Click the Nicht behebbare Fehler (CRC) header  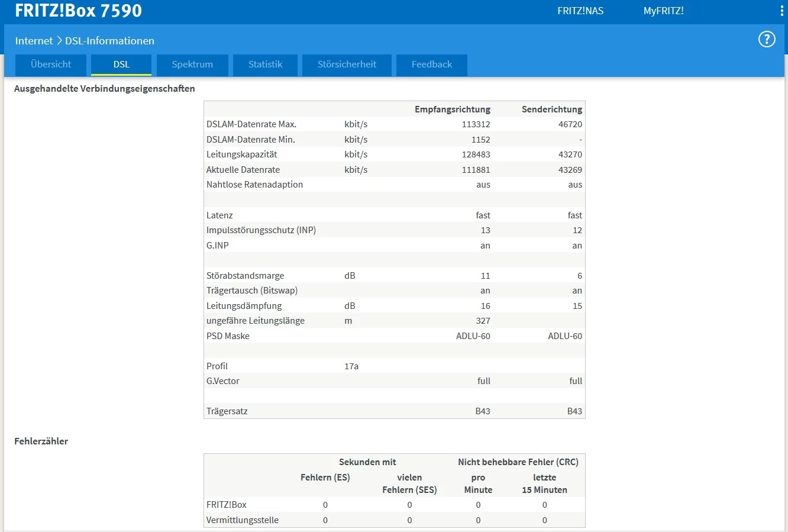coord(518,462)
